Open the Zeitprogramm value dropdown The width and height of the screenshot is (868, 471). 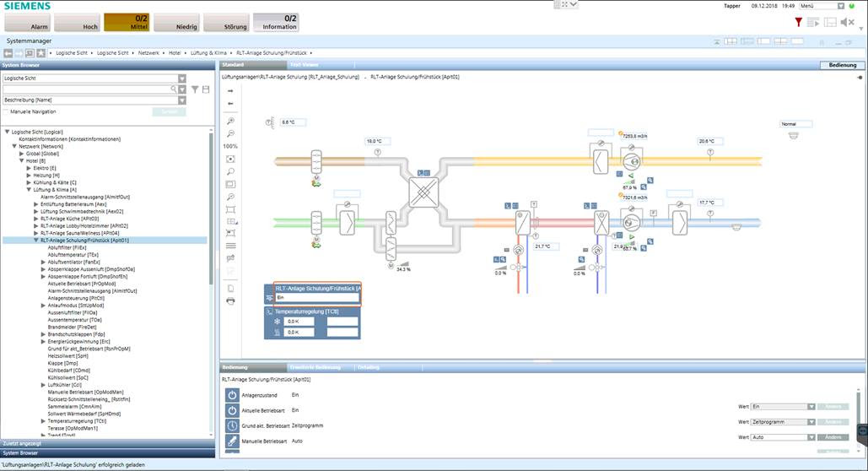tap(811, 421)
